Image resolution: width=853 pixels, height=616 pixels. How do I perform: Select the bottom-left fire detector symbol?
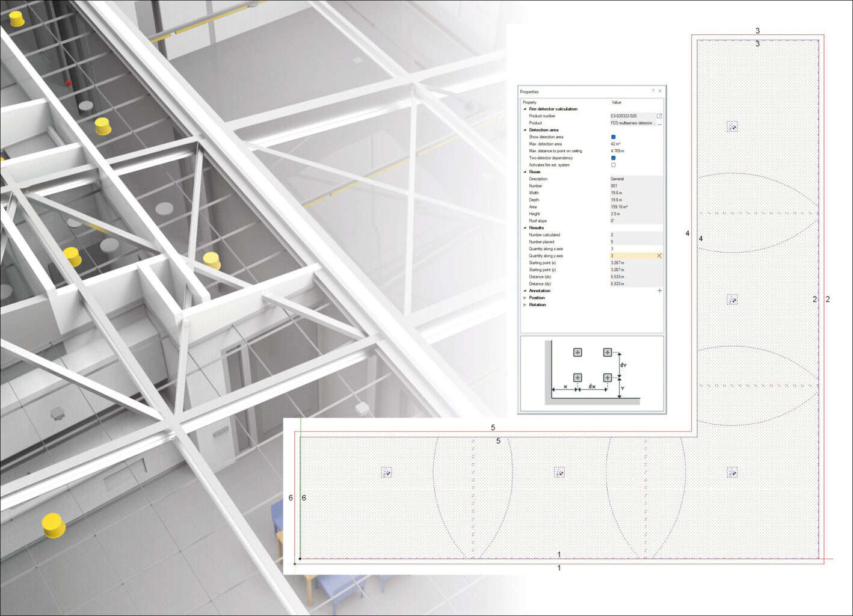pos(387,473)
